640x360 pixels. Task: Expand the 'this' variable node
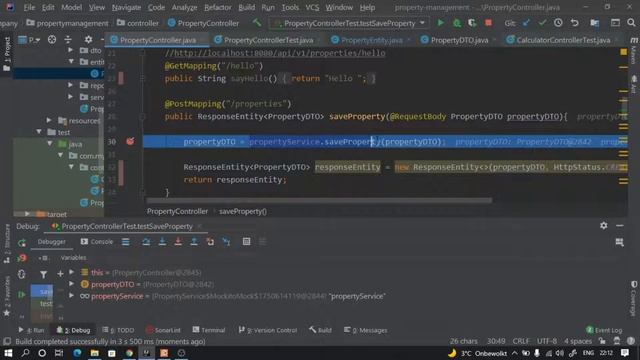71,272
